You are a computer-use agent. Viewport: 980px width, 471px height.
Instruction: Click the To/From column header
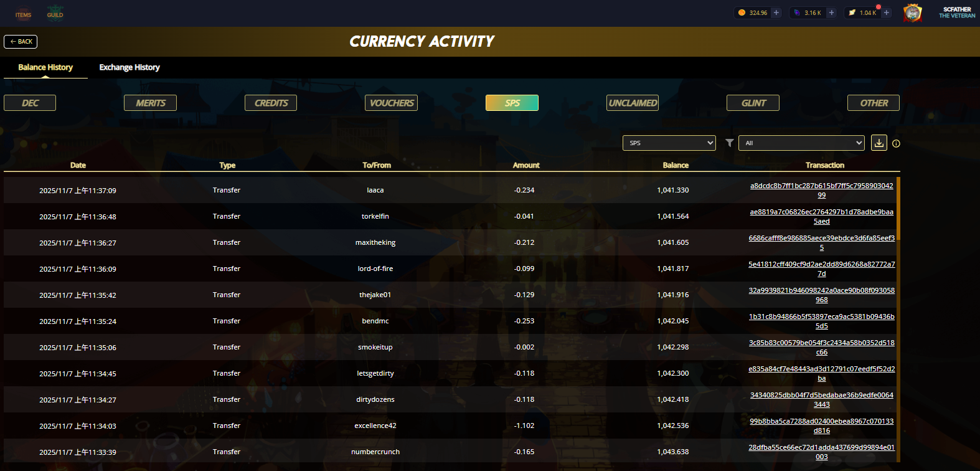(x=377, y=165)
